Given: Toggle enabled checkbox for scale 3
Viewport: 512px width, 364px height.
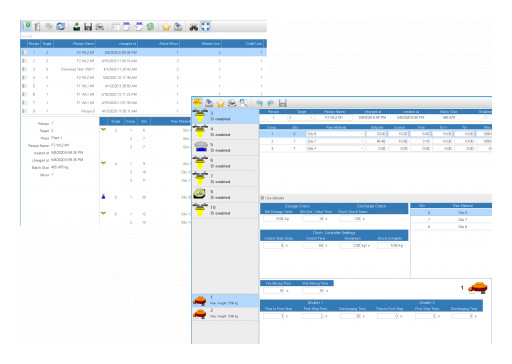Looking at the screenshot, I should point(212,119).
